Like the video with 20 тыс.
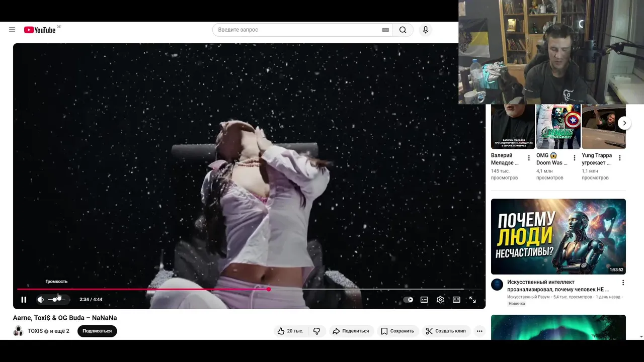This screenshot has width=644, height=362. pyautogui.click(x=290, y=331)
